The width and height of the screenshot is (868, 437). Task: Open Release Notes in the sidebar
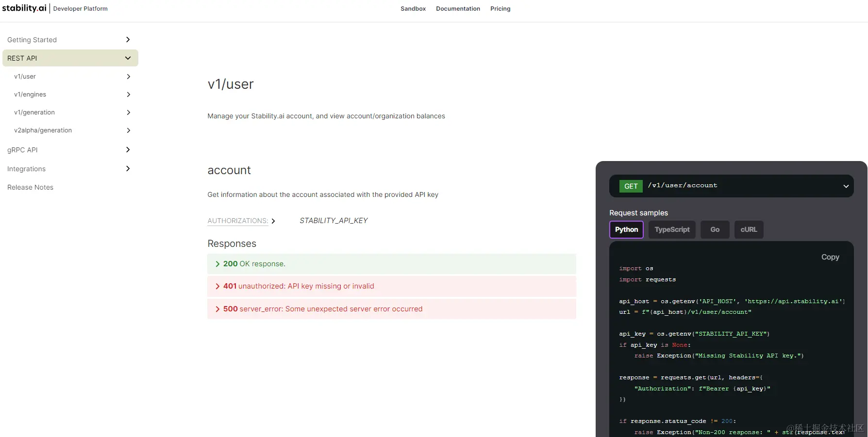30,187
